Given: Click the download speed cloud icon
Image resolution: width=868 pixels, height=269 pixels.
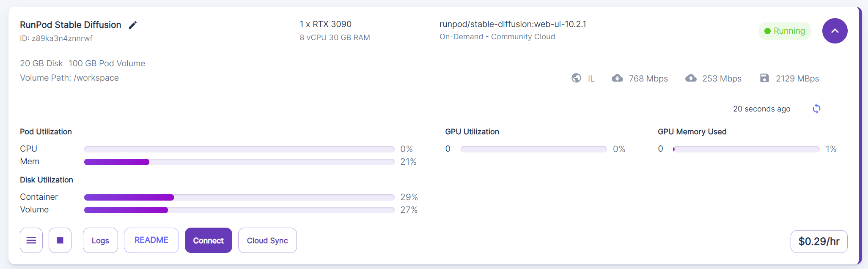Looking at the screenshot, I should (617, 78).
